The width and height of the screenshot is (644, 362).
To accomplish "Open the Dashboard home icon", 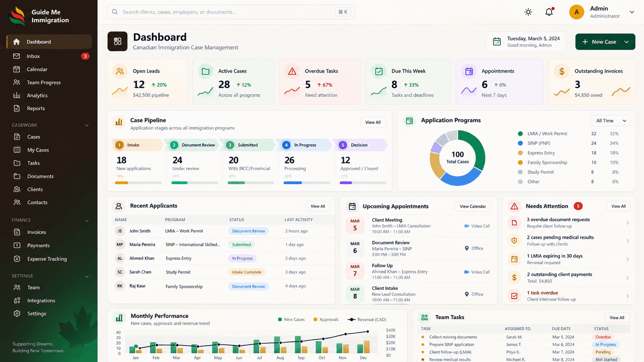I will coord(16,42).
